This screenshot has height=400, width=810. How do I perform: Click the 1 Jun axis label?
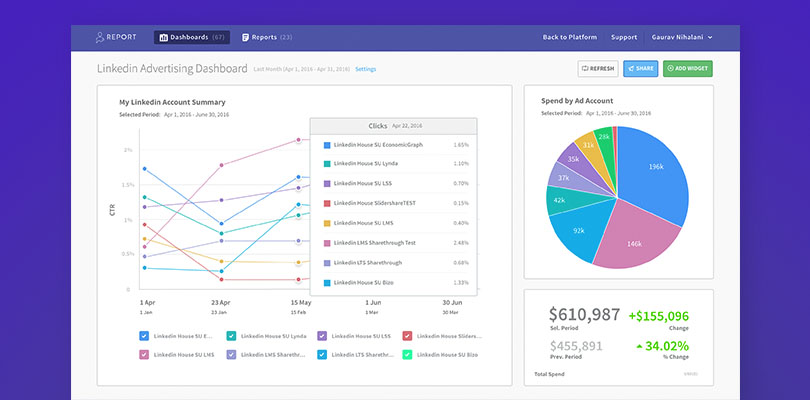coord(373,302)
